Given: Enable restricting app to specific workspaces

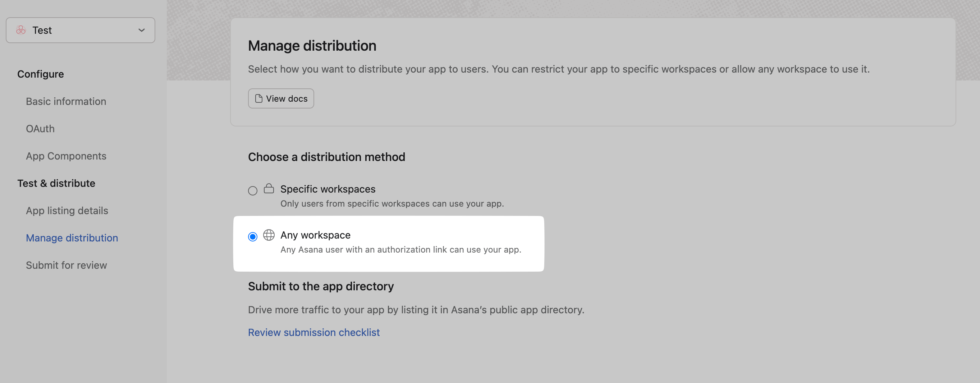Looking at the screenshot, I should pos(252,190).
